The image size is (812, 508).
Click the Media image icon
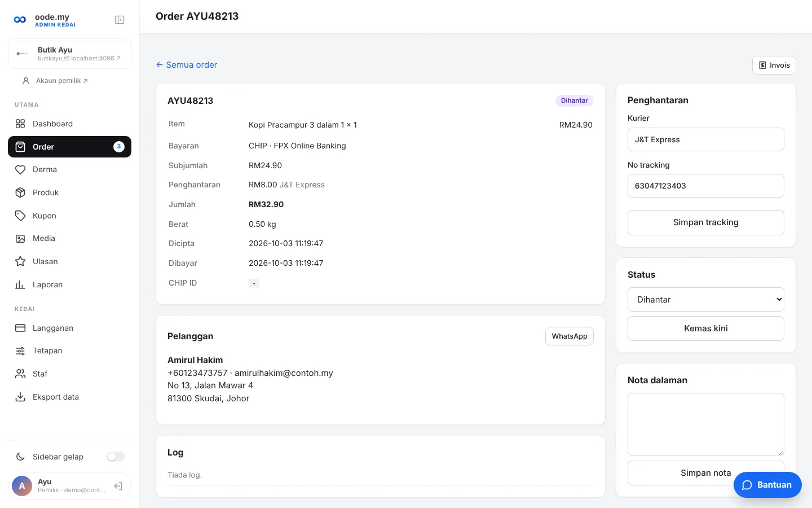[20, 238]
